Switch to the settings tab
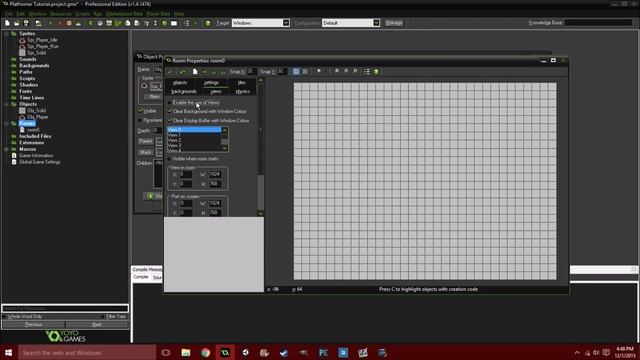The height and width of the screenshot is (360, 640). [211, 83]
